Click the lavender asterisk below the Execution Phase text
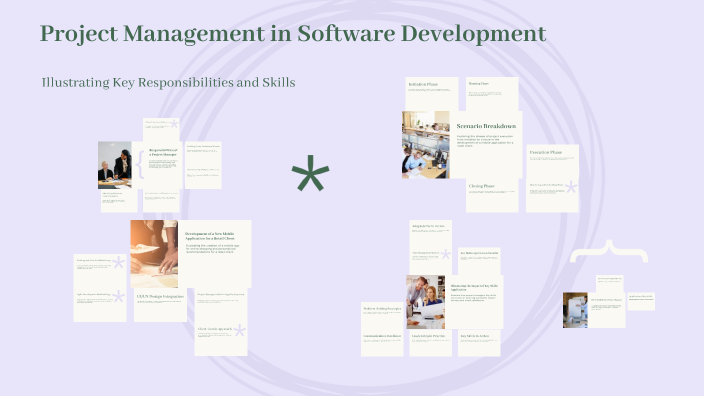The width and height of the screenshot is (704, 396). 571,187
